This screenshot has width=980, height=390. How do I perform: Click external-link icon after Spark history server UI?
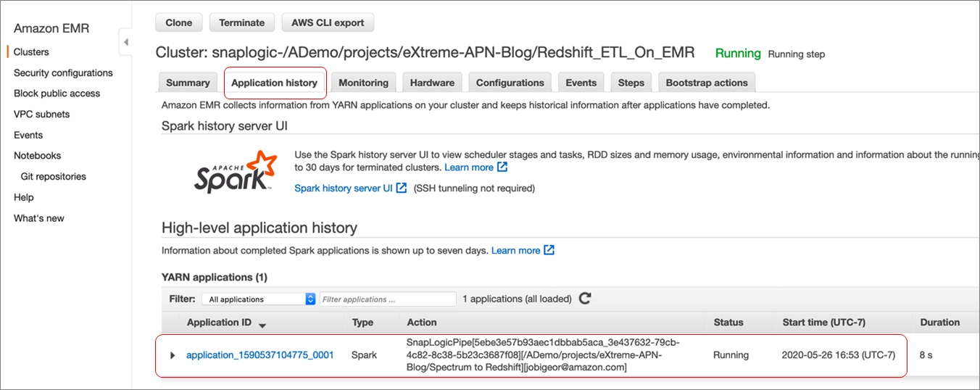click(402, 188)
